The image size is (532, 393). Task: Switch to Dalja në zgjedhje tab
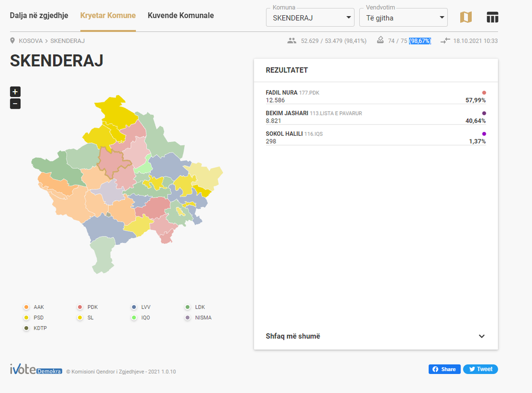(39, 15)
